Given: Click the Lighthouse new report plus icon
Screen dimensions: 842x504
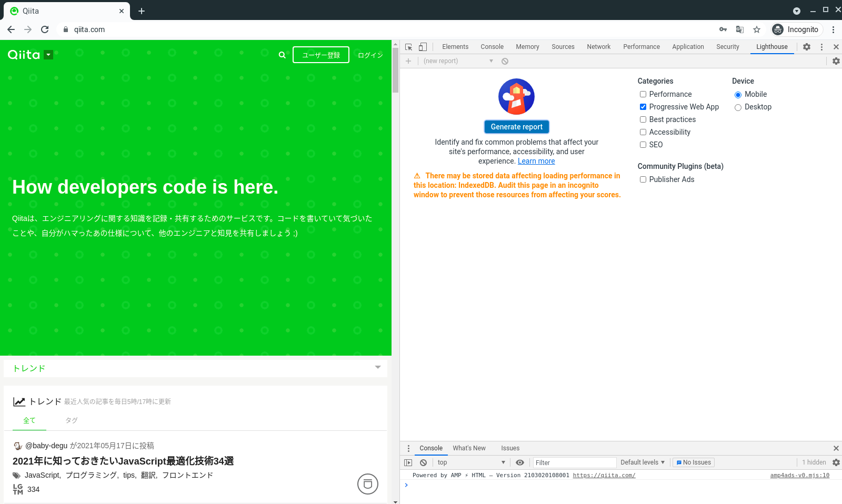Looking at the screenshot, I should point(408,61).
